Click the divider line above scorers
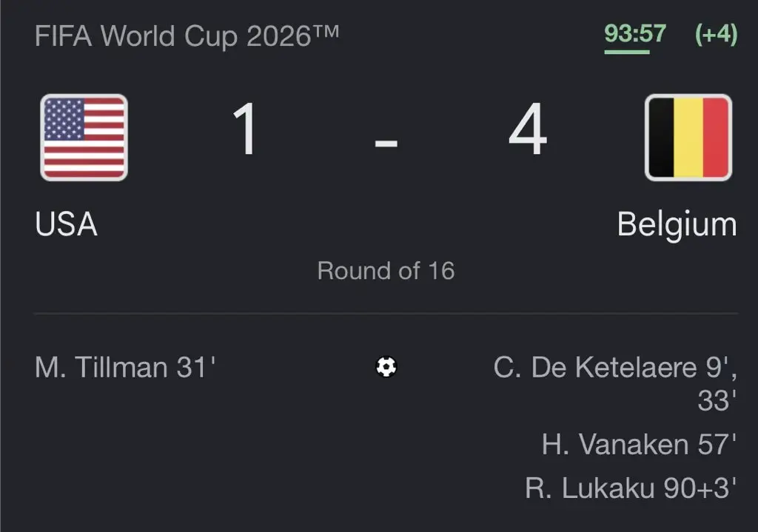The width and height of the screenshot is (758, 532). pyautogui.click(x=386, y=314)
